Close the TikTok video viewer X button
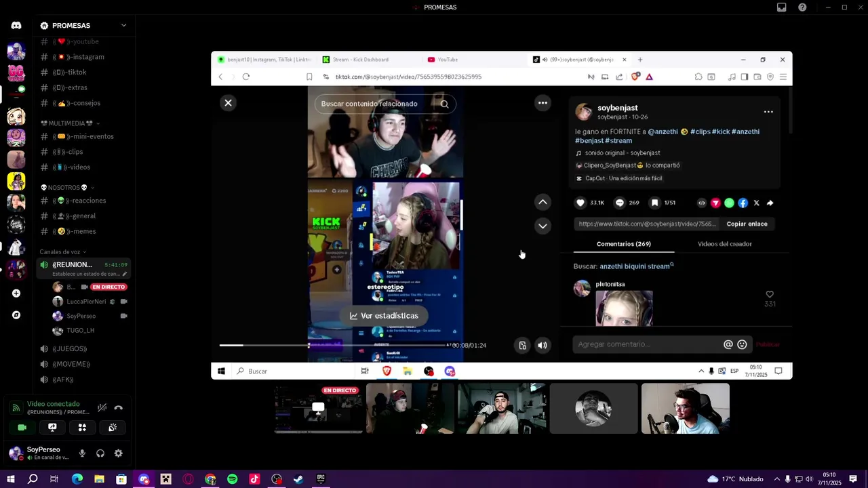 click(229, 103)
